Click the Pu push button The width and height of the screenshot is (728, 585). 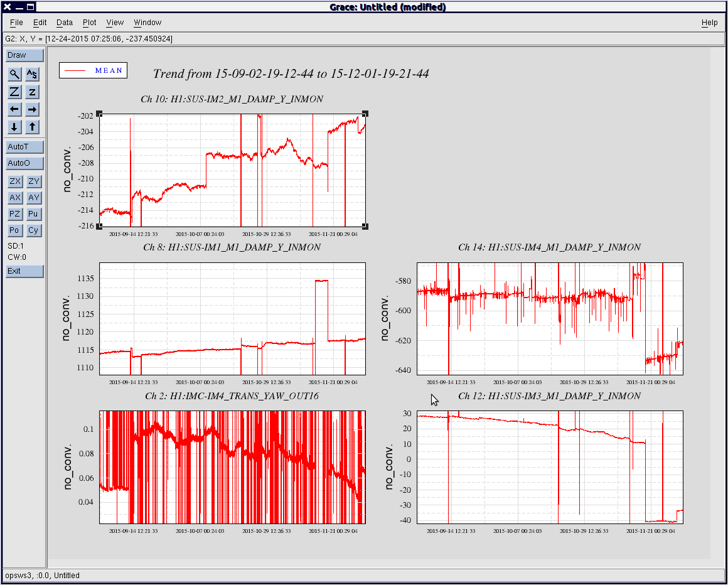click(x=33, y=214)
